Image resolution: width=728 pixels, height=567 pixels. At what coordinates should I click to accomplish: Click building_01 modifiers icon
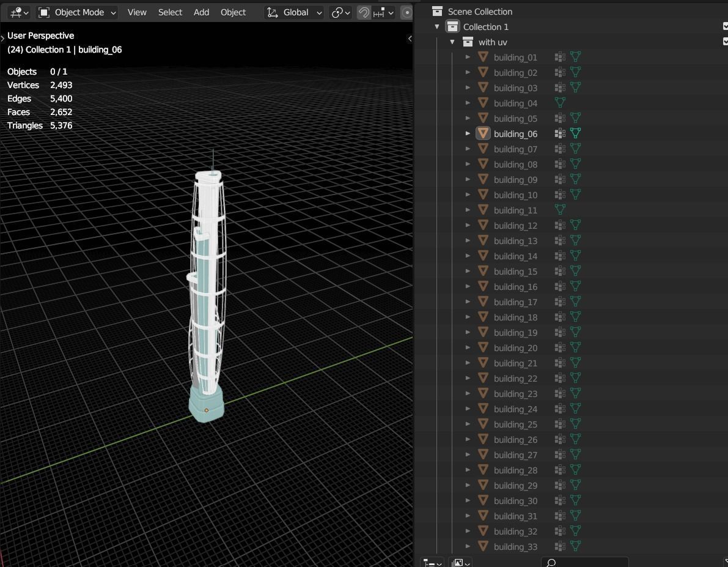(560, 57)
